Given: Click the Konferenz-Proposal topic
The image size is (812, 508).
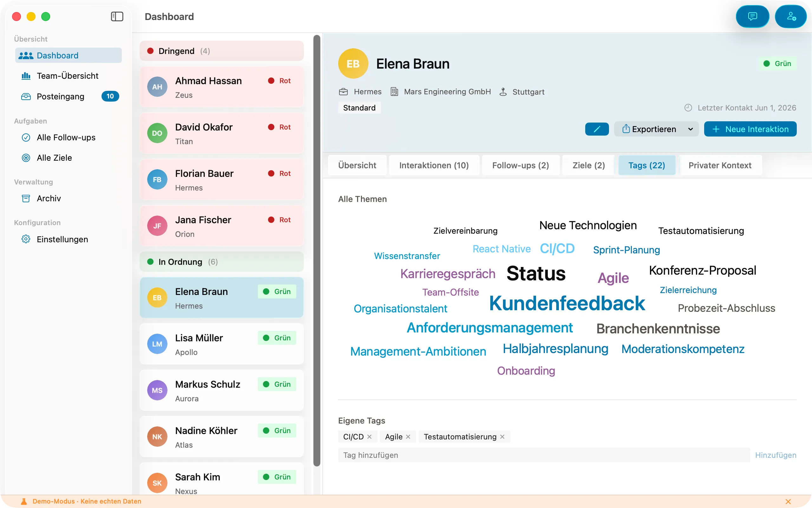Looking at the screenshot, I should coord(703,270).
